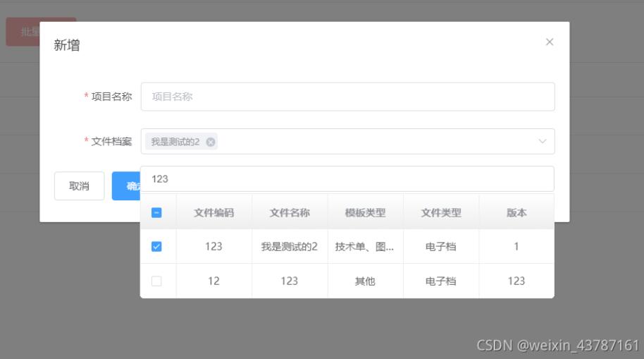Uncheck the row with file code 123
644x359 pixels.
156,247
